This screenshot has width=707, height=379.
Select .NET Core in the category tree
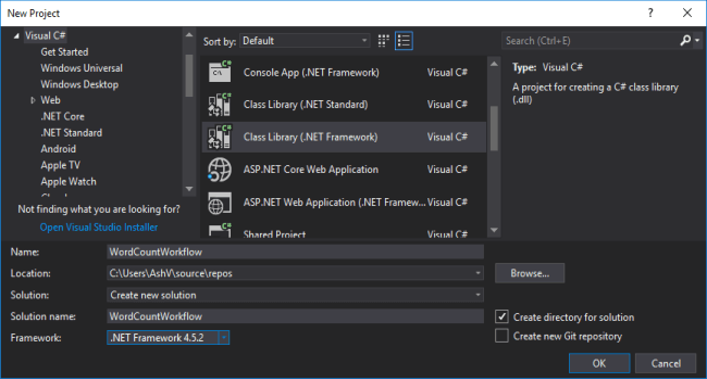(x=62, y=116)
